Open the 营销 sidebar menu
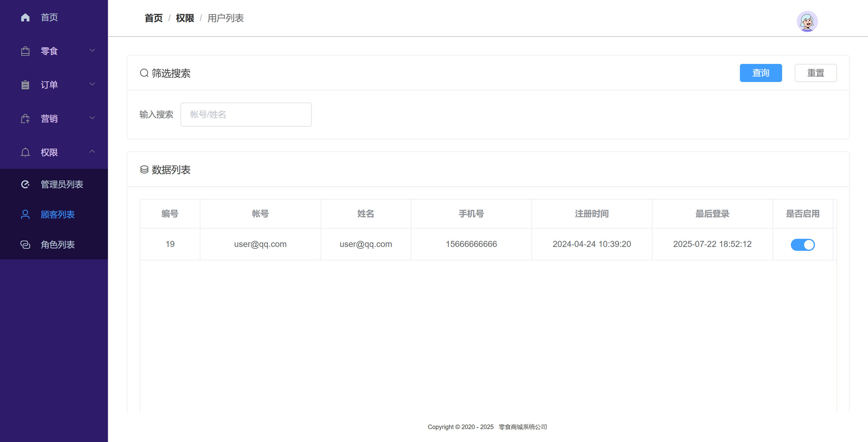Viewport: 868px width, 442px height. [x=54, y=118]
